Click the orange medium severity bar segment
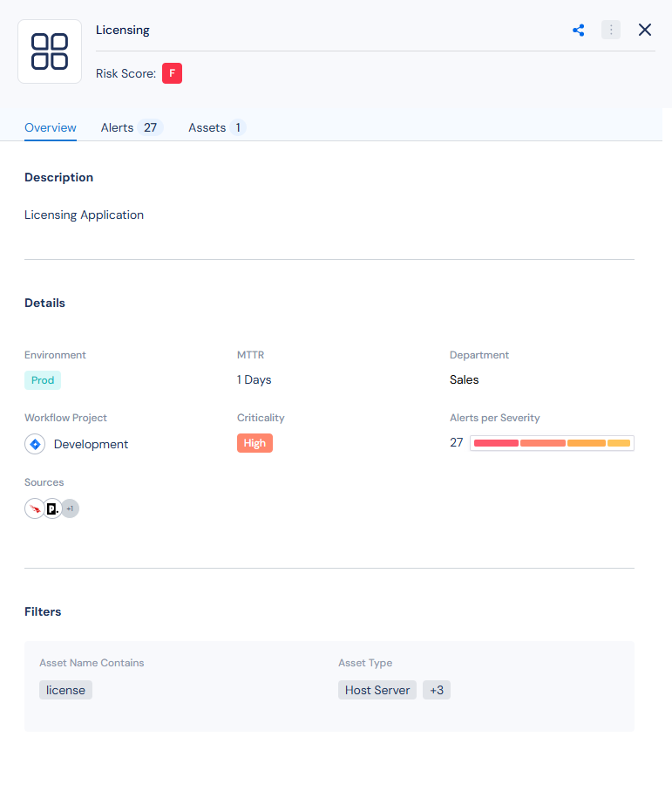The image size is (672, 812). coord(586,443)
